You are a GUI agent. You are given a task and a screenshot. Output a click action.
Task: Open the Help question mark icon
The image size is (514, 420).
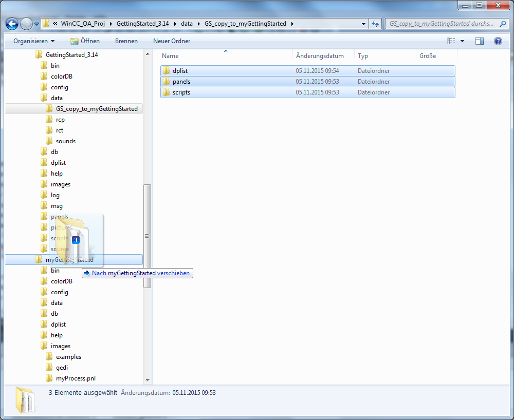pyautogui.click(x=498, y=41)
